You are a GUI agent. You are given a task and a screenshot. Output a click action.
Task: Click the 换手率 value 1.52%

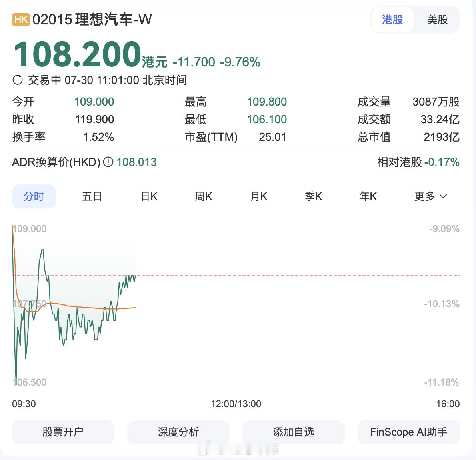(98, 137)
